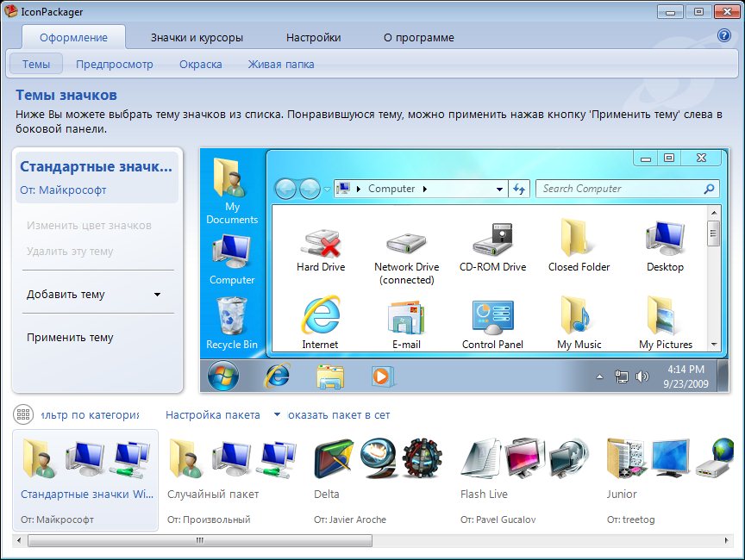Click the blue help question mark icon
Screen dimensions: 745x560
coord(723,36)
